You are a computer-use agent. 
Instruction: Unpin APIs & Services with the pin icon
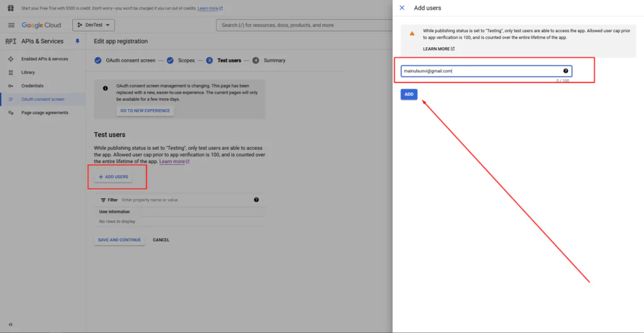pyautogui.click(x=77, y=41)
